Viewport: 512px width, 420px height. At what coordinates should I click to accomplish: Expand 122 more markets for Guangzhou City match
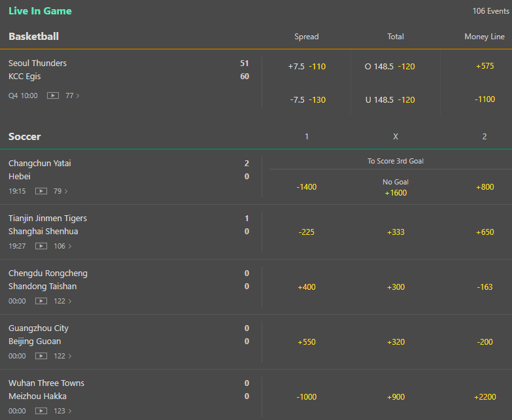coord(63,356)
